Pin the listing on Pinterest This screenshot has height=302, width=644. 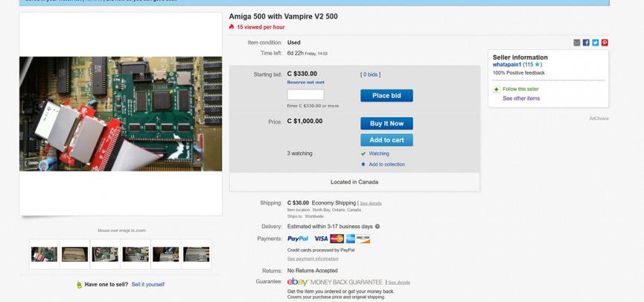[x=605, y=43]
